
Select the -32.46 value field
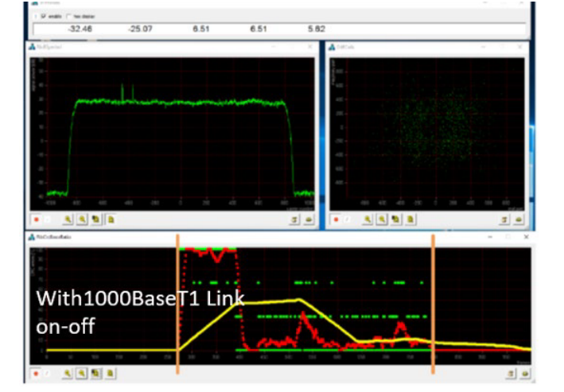point(80,29)
